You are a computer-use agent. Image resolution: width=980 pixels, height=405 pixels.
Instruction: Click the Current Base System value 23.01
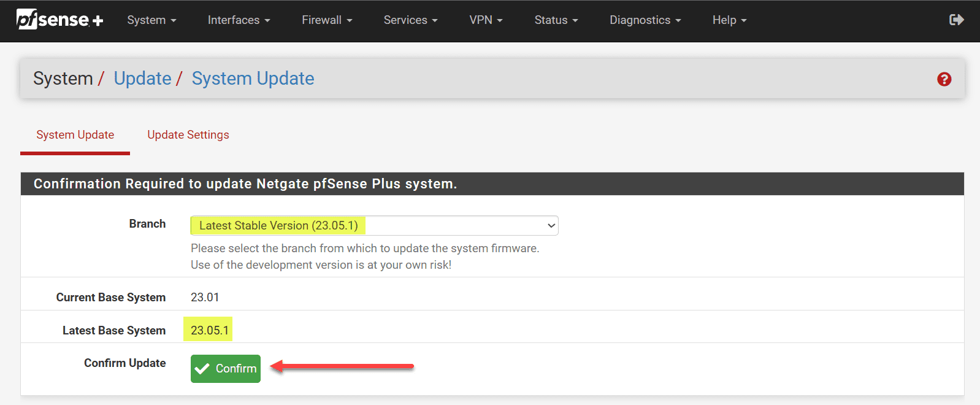(205, 298)
